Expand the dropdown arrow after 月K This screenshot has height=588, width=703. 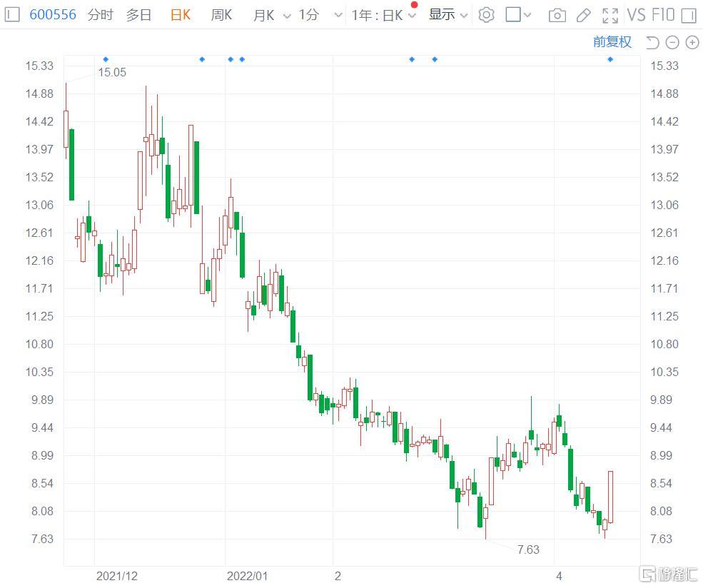click(x=287, y=16)
